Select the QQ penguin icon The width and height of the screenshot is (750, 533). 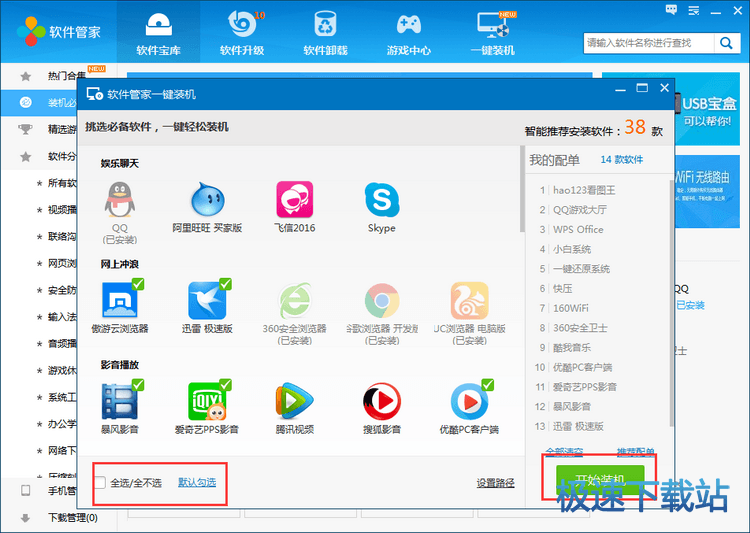click(120, 200)
